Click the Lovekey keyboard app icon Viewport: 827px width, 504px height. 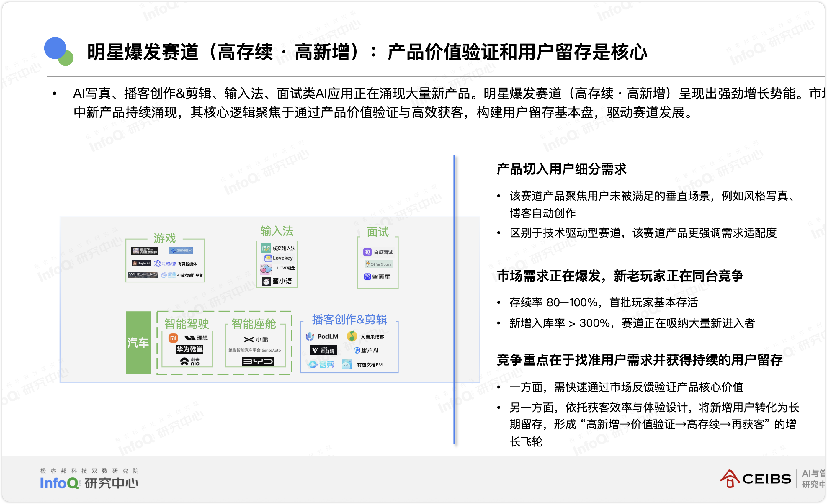tap(268, 258)
